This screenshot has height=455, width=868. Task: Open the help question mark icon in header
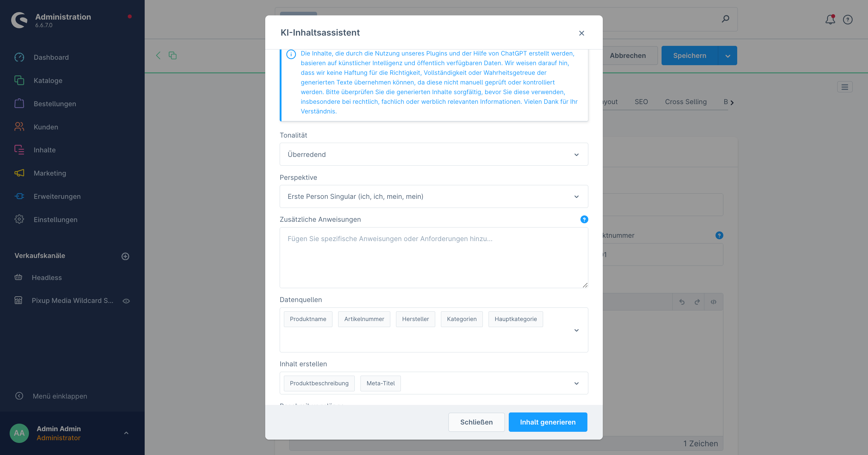(848, 20)
